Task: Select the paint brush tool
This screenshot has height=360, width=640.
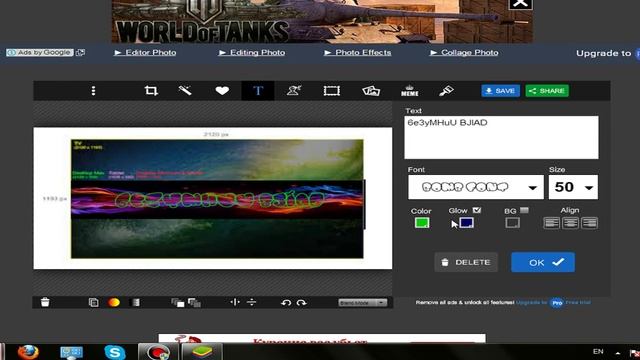Action: point(446,91)
